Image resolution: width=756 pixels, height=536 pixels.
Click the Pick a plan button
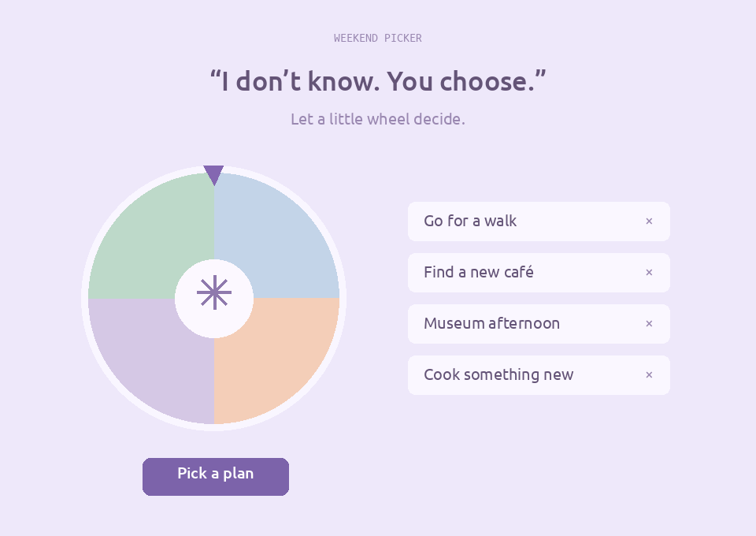pyautogui.click(x=216, y=476)
